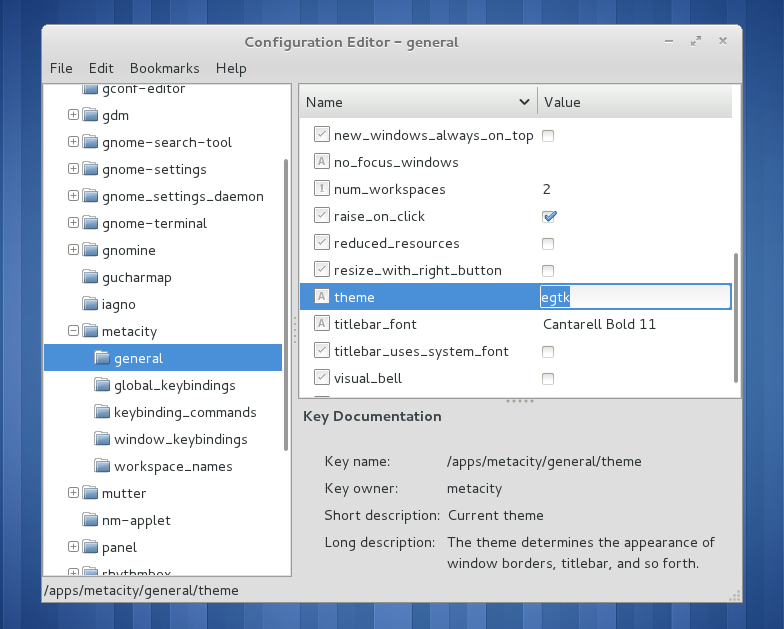Click the folder tree vertical scrollbar

pos(286,305)
